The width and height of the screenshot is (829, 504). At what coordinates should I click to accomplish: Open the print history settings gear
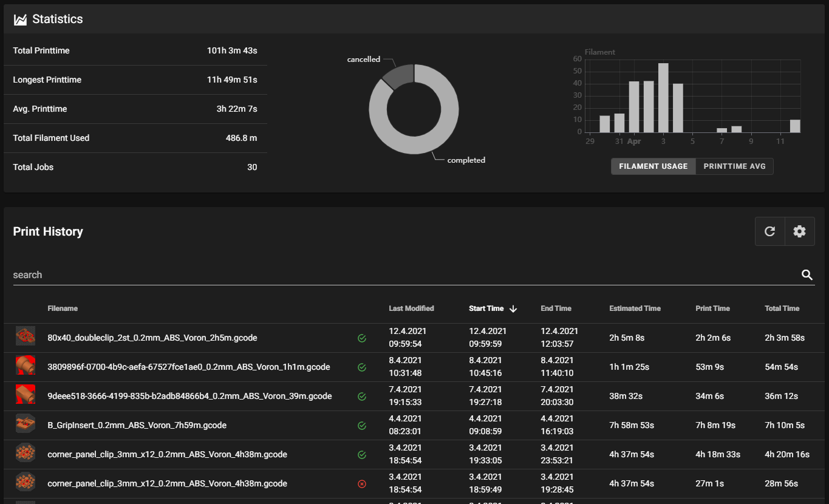point(799,231)
